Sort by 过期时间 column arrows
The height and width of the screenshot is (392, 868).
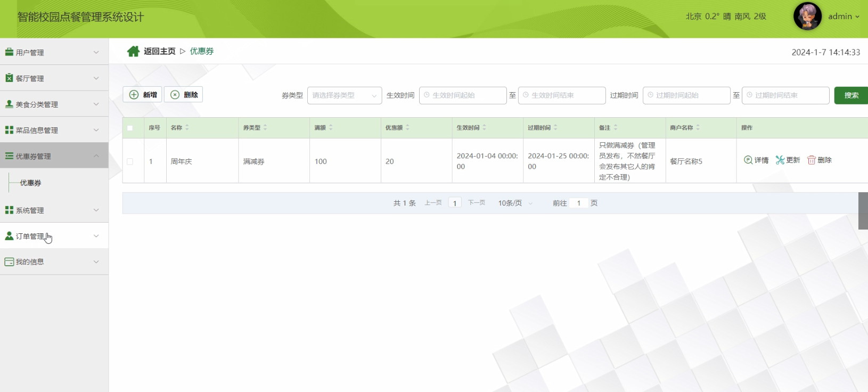[x=555, y=127]
